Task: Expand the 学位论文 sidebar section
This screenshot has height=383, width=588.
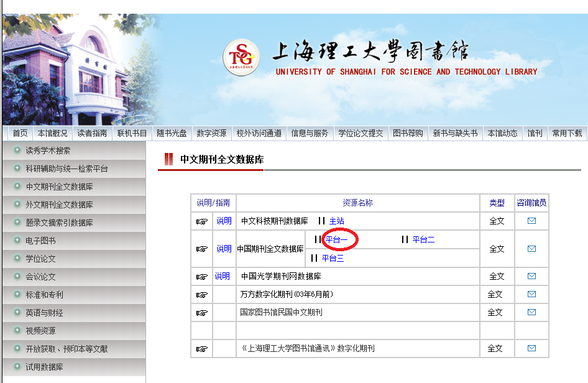Action: point(40,259)
